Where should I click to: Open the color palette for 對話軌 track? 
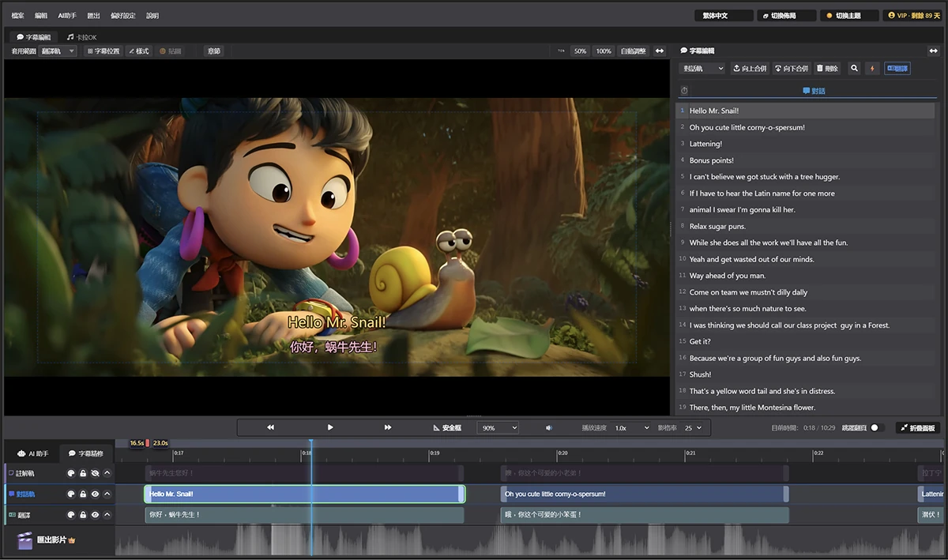click(x=70, y=494)
